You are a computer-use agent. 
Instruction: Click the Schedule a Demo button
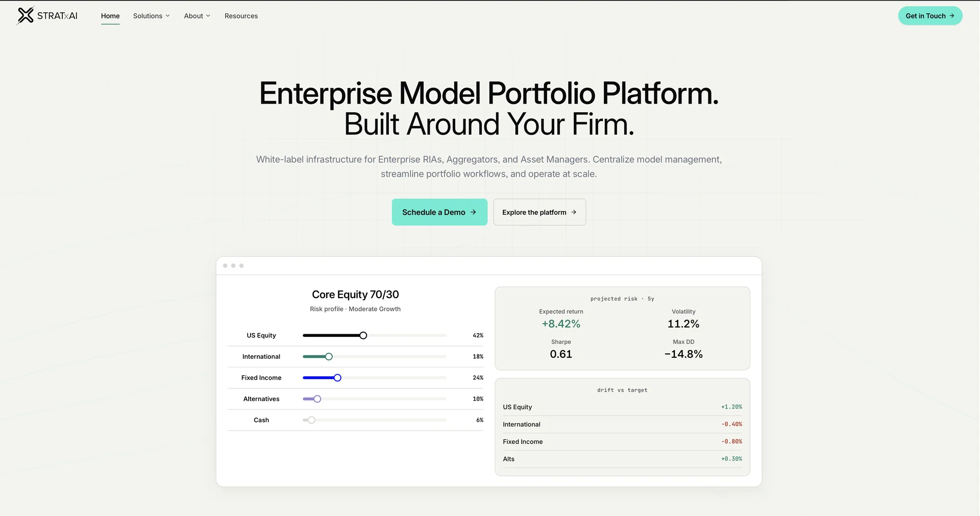439,212
